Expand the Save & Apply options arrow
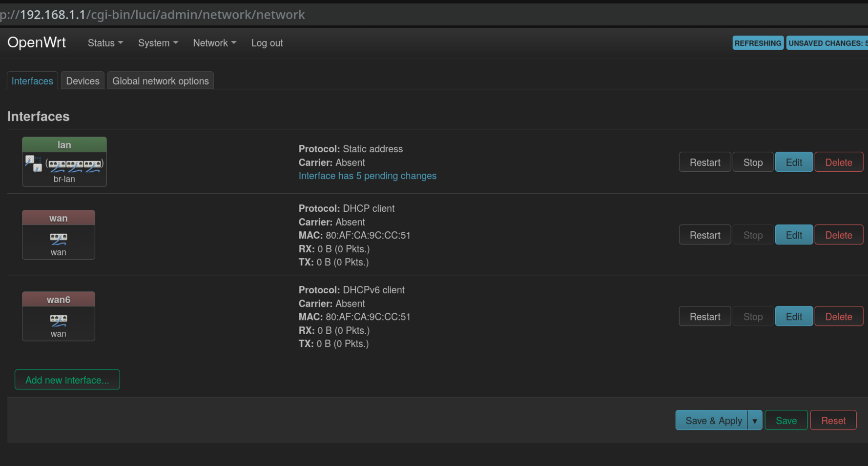 (755, 421)
